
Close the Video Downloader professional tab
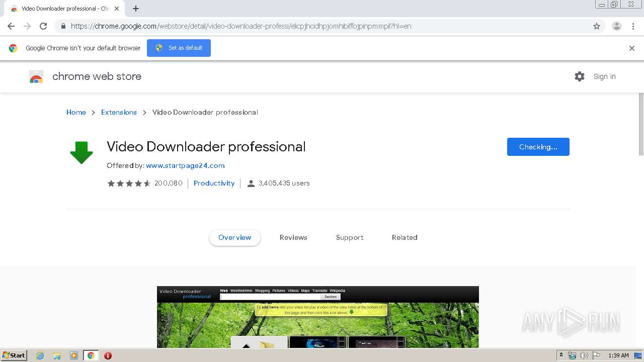click(x=117, y=9)
